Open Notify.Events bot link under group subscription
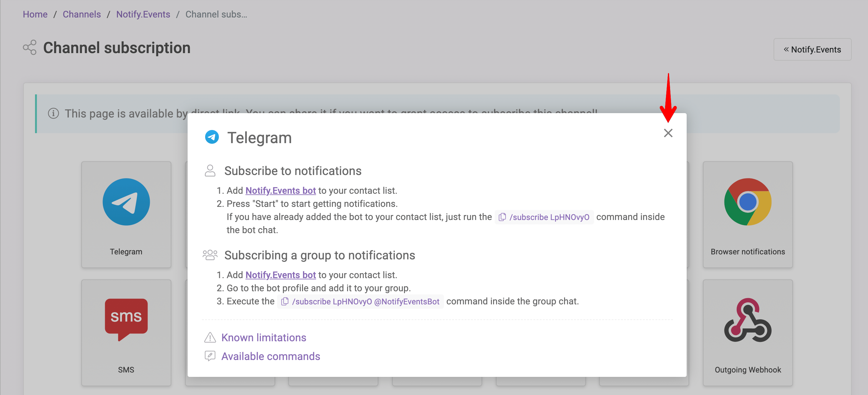The height and width of the screenshot is (395, 868). [x=280, y=275]
